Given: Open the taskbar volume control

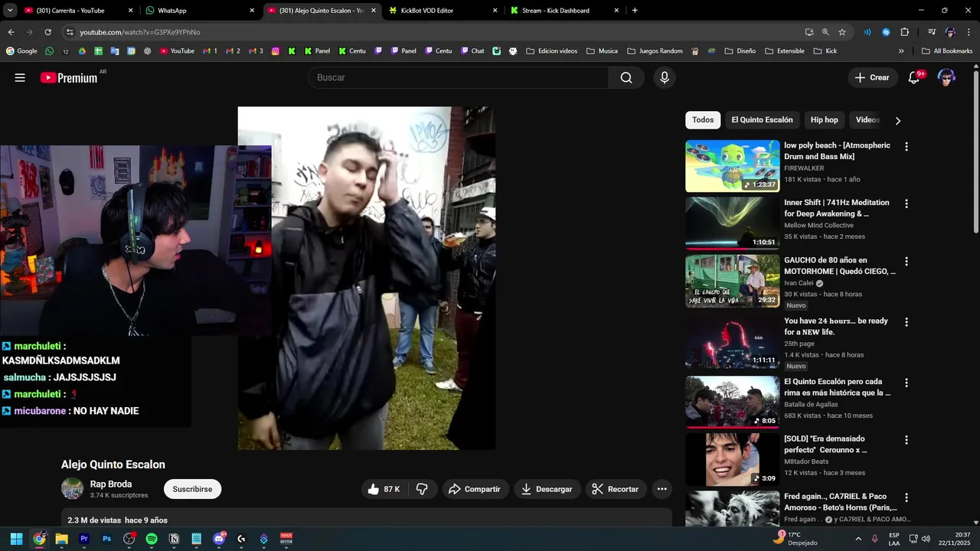Looking at the screenshot, I should tap(926, 539).
